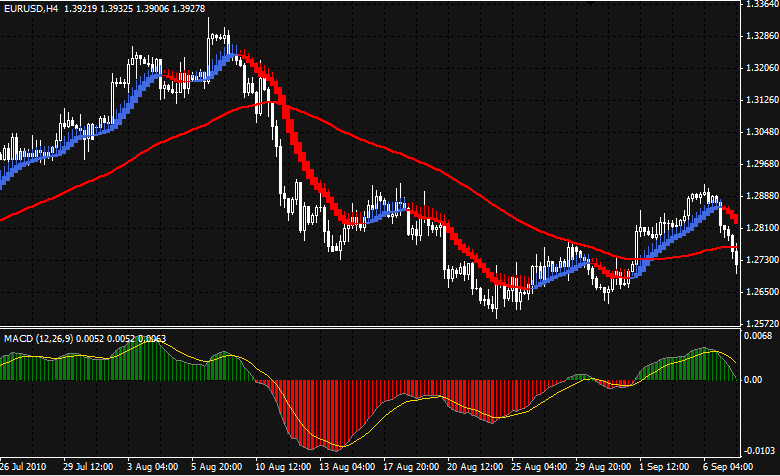The height and width of the screenshot is (476, 780).
Task: Click the 1.26500 price level label
Action: coord(762,291)
